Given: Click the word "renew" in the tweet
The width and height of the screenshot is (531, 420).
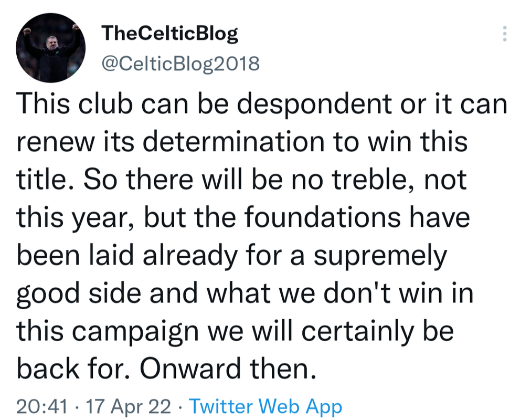Looking at the screenshot, I should pos(56,143).
